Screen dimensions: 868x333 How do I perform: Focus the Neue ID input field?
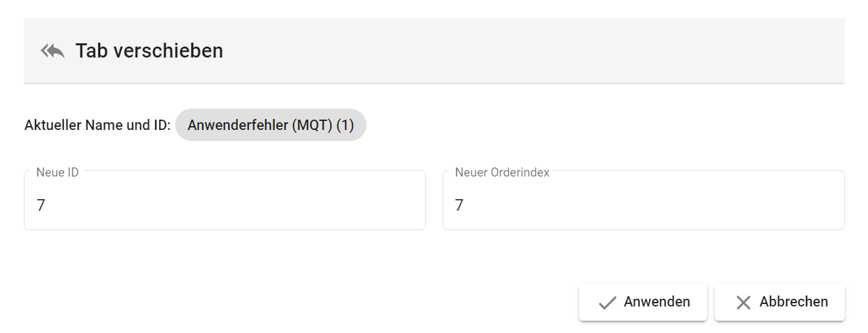coord(224,205)
